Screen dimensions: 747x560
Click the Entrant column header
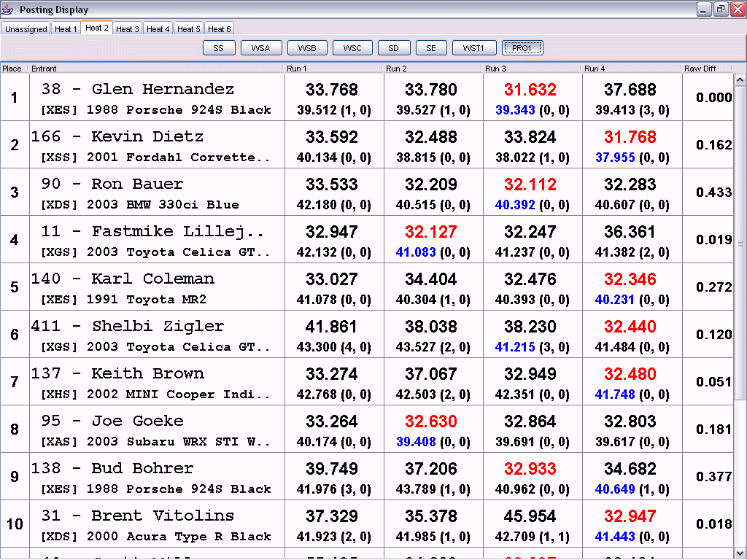coord(155,69)
